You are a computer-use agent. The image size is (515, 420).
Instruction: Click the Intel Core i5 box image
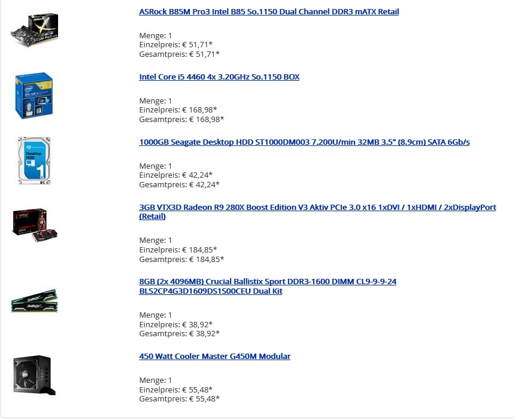pos(34,96)
